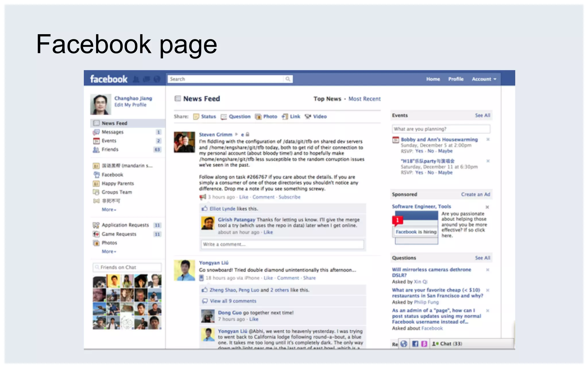
Task: Click the Groups Team icon
Action: click(96, 192)
